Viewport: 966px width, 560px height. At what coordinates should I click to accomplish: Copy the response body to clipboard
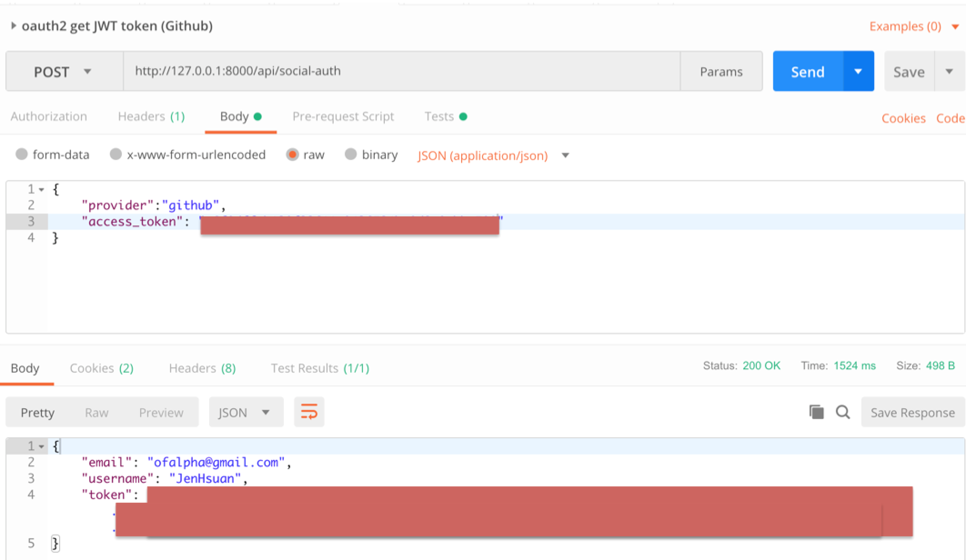pyautogui.click(x=816, y=412)
